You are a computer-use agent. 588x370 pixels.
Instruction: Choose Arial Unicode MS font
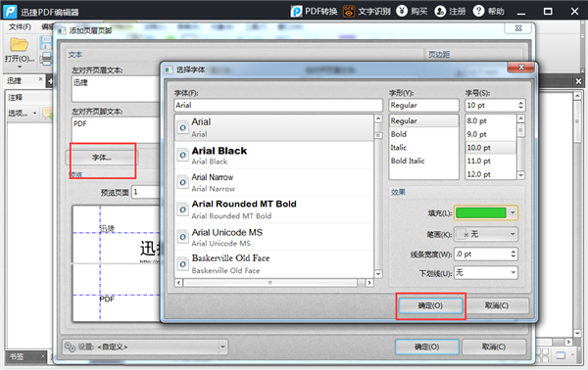click(274, 237)
